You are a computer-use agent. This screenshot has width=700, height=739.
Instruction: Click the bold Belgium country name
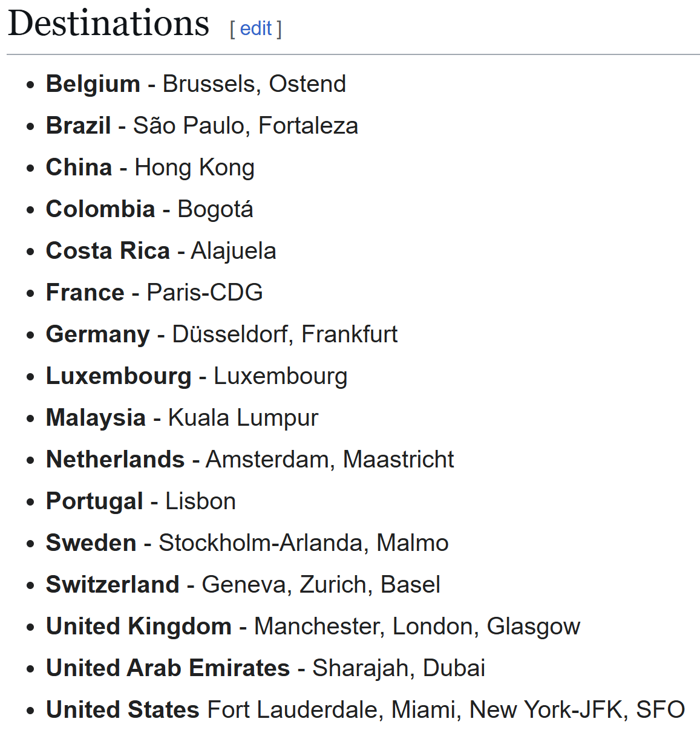click(x=93, y=84)
